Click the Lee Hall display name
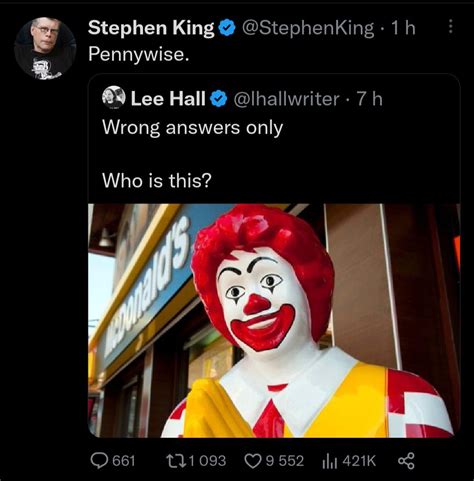 pyautogui.click(x=168, y=99)
